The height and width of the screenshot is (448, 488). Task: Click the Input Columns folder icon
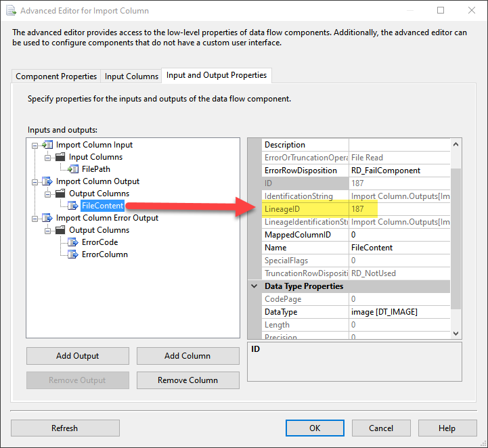(x=60, y=157)
